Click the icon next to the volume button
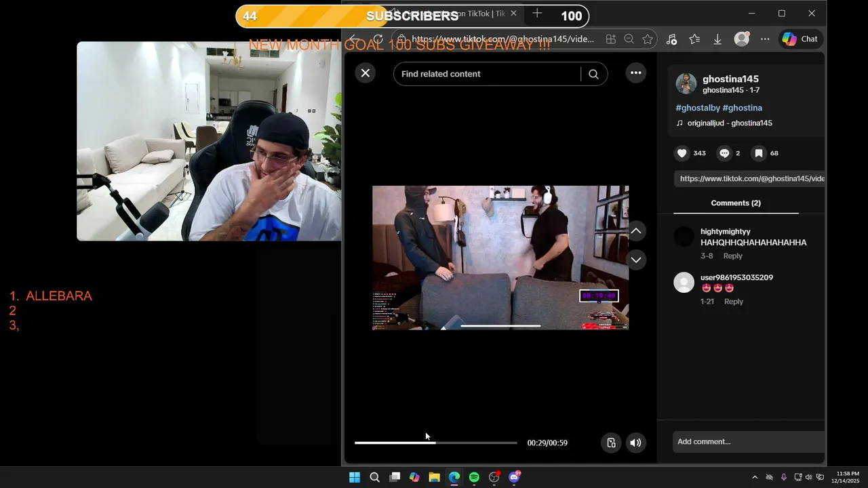 click(611, 443)
